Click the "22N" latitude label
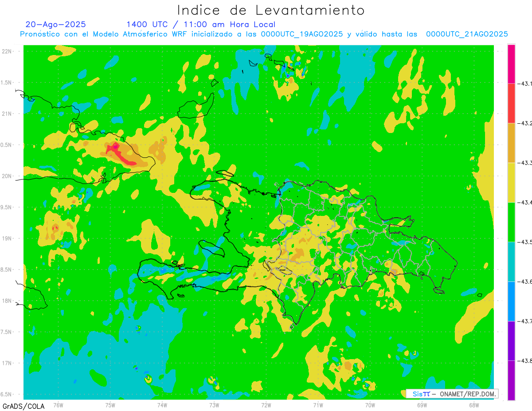The height and width of the screenshot is (411, 532). 7,51
